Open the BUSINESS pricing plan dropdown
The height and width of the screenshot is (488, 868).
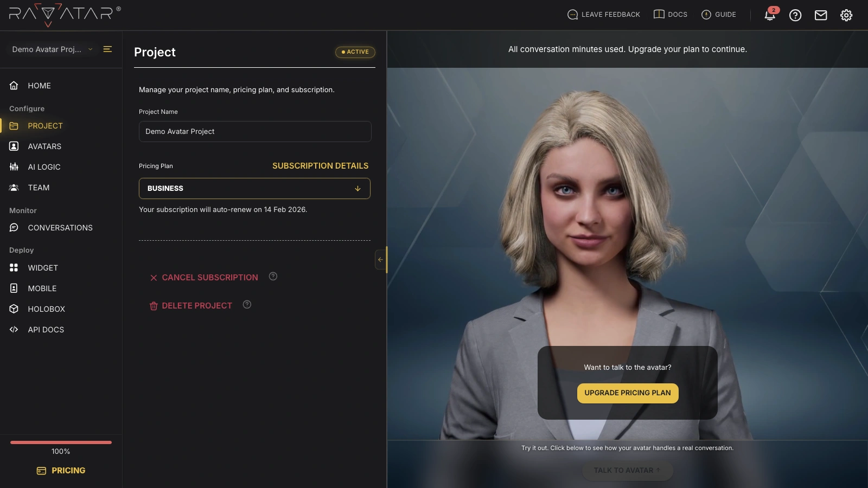[x=254, y=189]
